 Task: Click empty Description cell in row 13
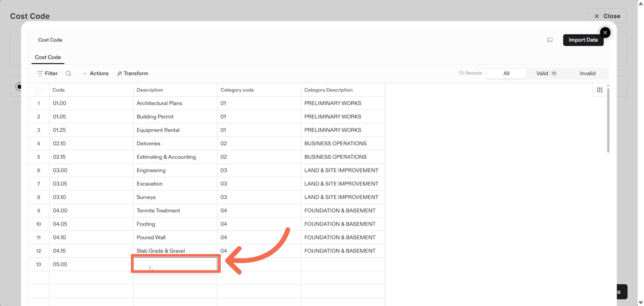[175, 264]
